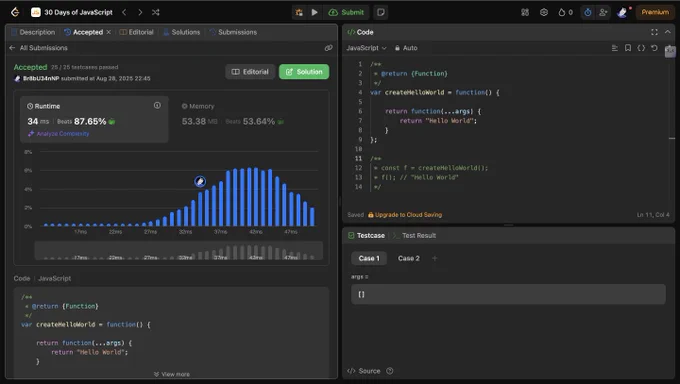The height and width of the screenshot is (384, 680).
Task: Go to the next problem arrow
Action: coord(140,12)
